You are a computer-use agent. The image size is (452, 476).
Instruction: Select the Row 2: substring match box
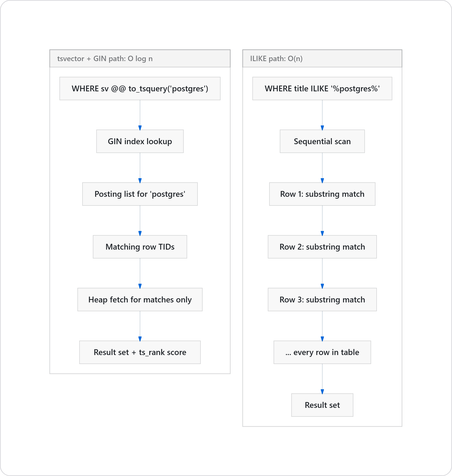click(322, 247)
